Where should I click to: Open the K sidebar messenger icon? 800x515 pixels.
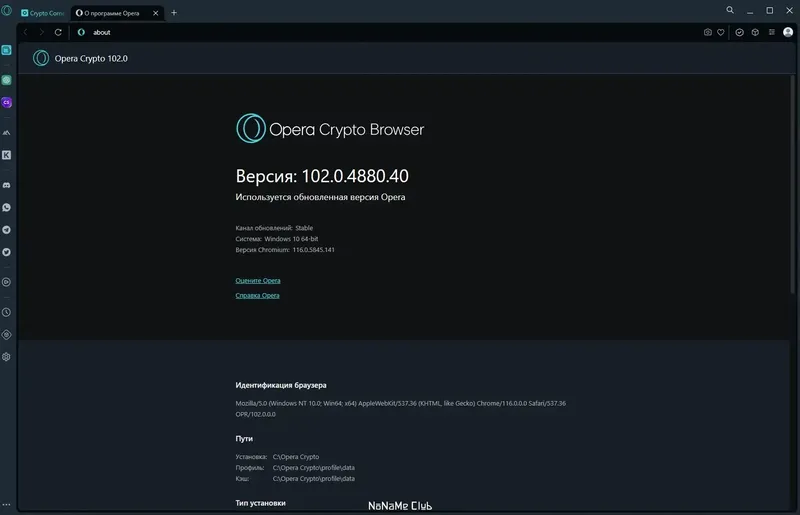[7, 155]
